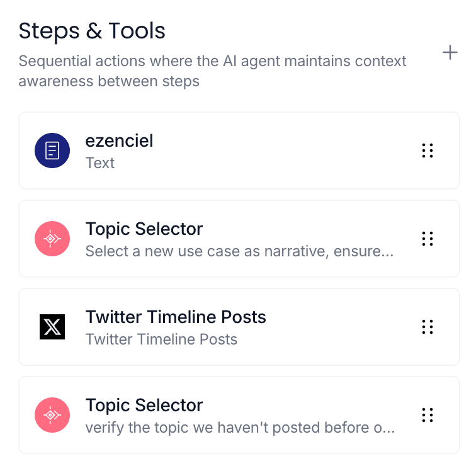476x461 pixels.
Task: Click the plus icon to add a step
Action: tap(450, 52)
